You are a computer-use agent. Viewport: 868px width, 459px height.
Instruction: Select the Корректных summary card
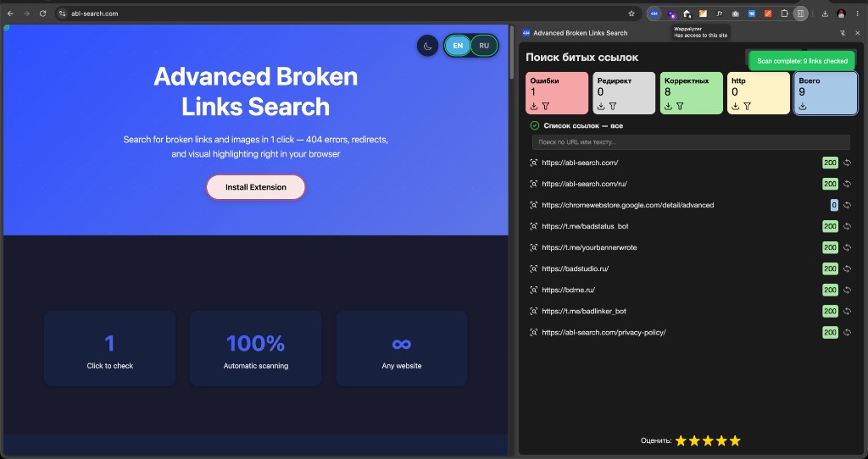(692, 93)
